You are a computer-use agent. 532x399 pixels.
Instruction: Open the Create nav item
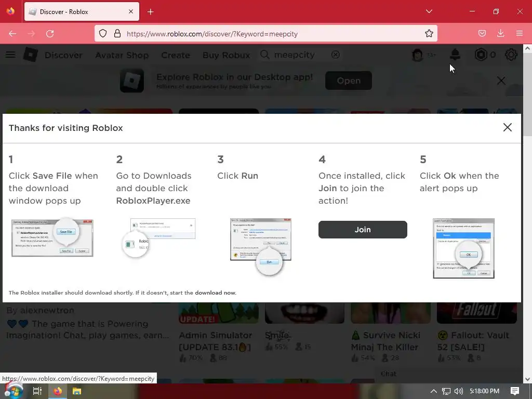(176, 55)
